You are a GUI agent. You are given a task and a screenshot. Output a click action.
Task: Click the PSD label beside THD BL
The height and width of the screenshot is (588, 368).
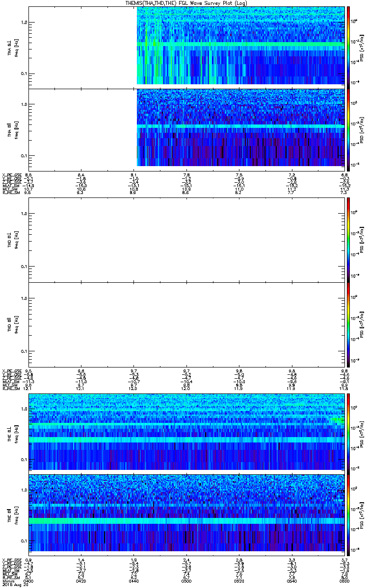pos(361,240)
